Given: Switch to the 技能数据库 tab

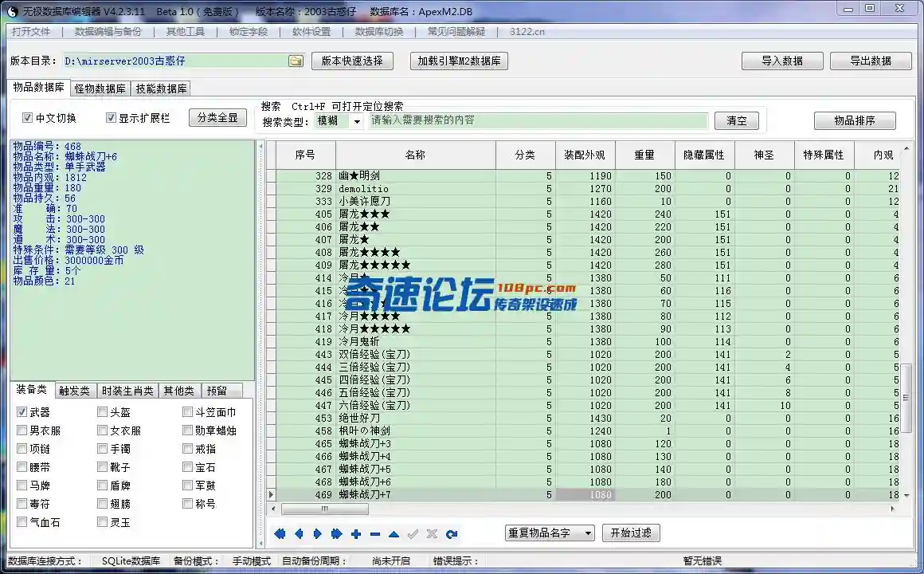Looking at the screenshot, I should tap(161, 88).
